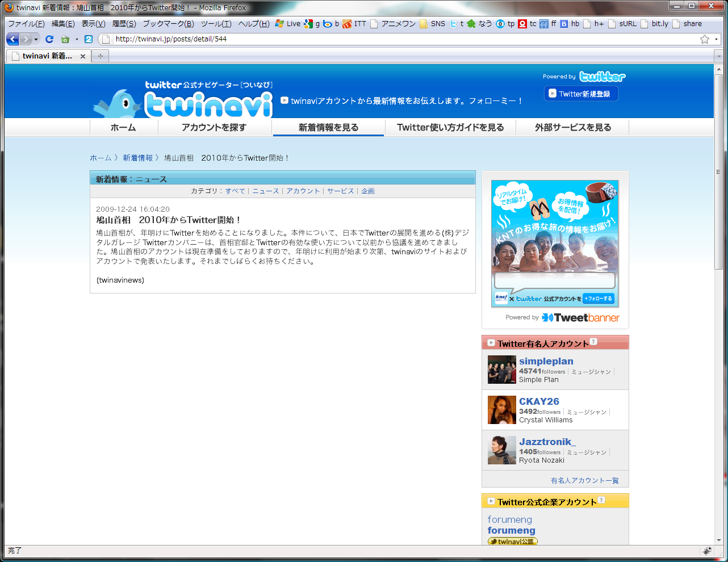The height and width of the screenshot is (562, 728).
Task: Click help '?' icon beside Twitter有名人アカウント
Action: [x=593, y=342]
